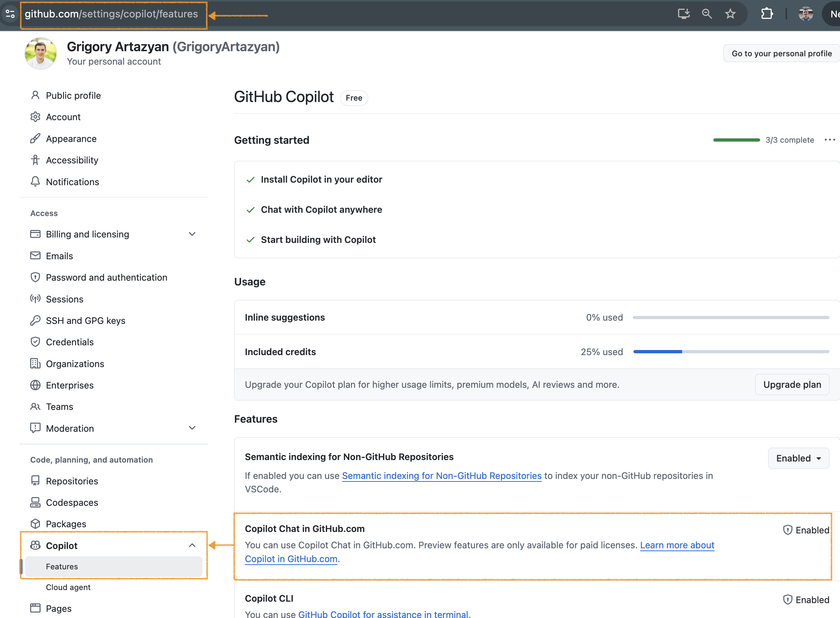The image size is (840, 618).
Task: Click the user profile photo in header
Action: tap(41, 53)
